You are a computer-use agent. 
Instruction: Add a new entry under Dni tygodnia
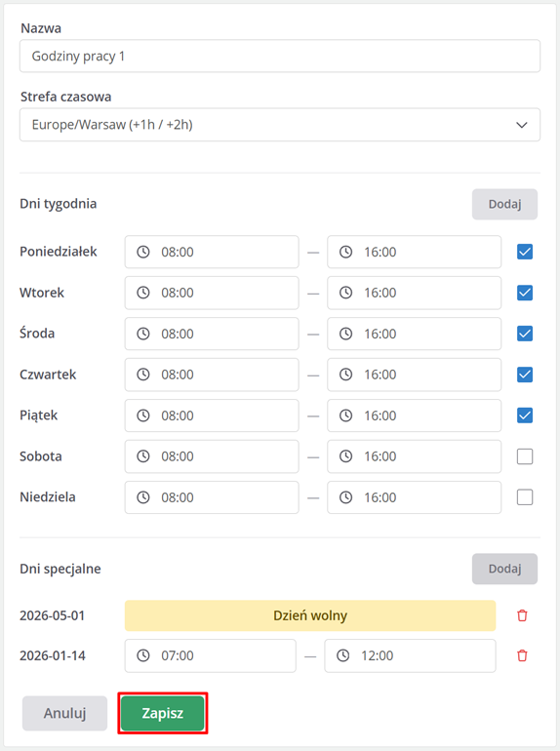tap(505, 205)
